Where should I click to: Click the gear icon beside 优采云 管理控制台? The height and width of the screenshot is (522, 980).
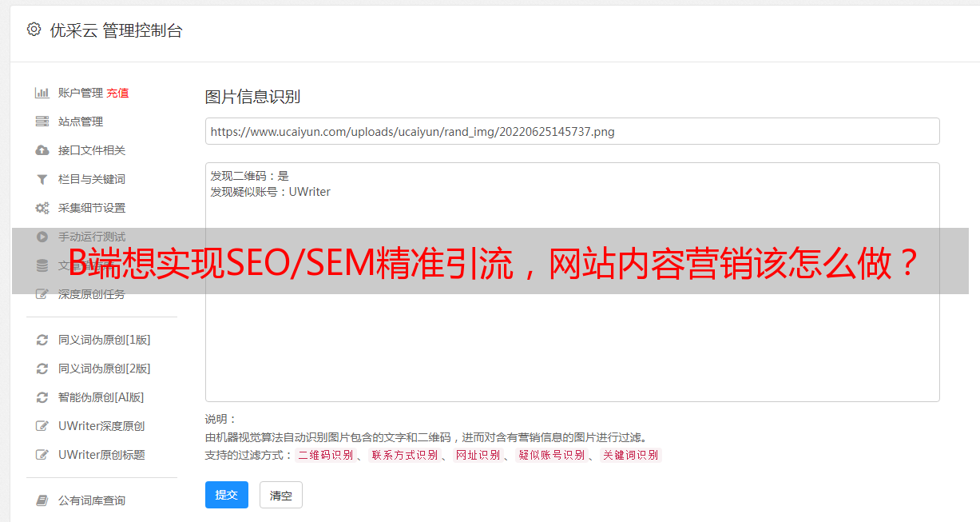click(x=34, y=30)
